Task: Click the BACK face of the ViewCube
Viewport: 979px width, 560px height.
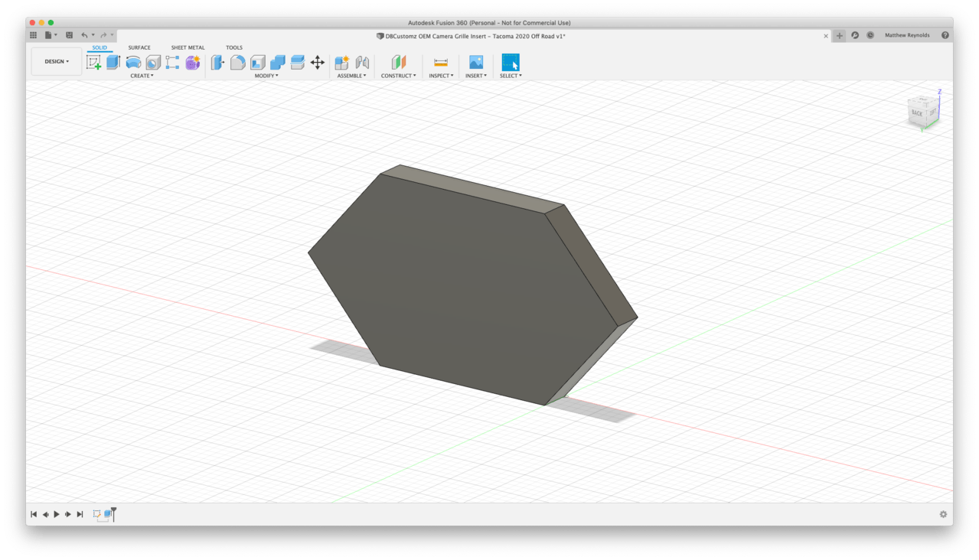Action: click(x=917, y=112)
